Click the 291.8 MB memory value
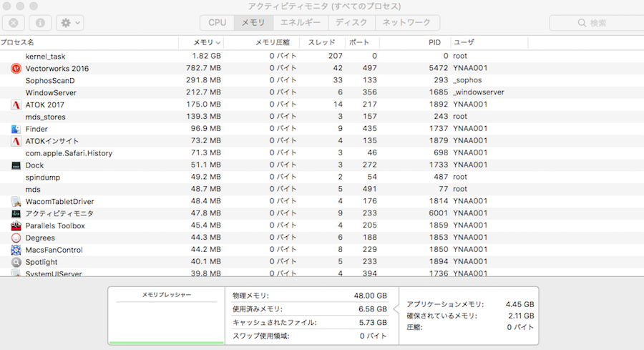The width and height of the screenshot is (644, 350). coord(203,80)
